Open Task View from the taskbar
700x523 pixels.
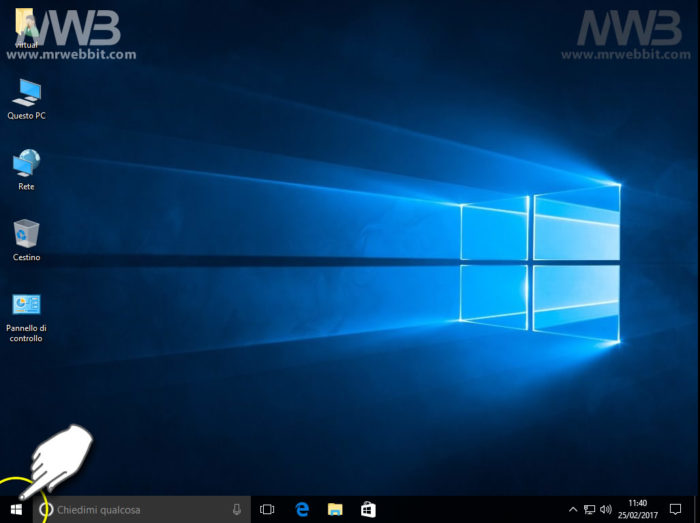(x=267, y=509)
